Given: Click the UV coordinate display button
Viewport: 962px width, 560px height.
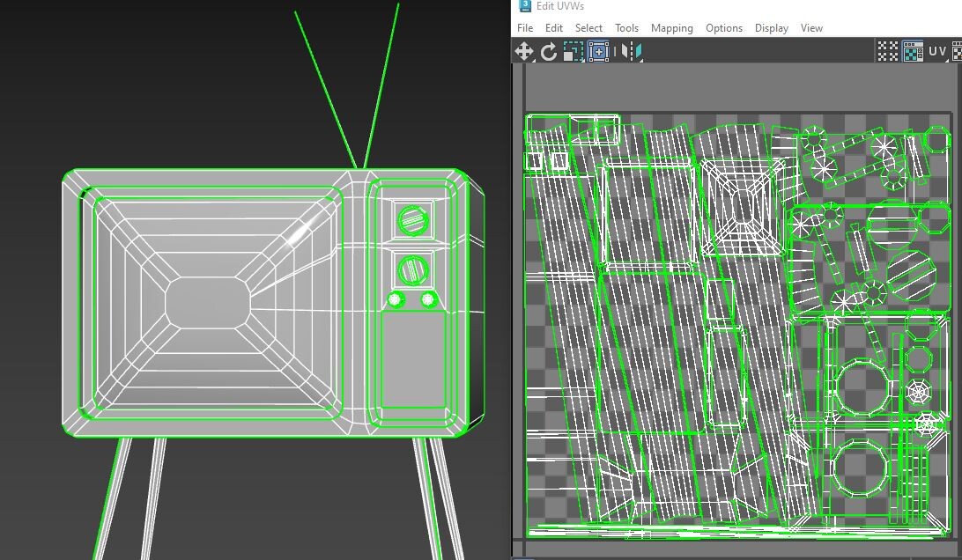Looking at the screenshot, I should coord(936,52).
